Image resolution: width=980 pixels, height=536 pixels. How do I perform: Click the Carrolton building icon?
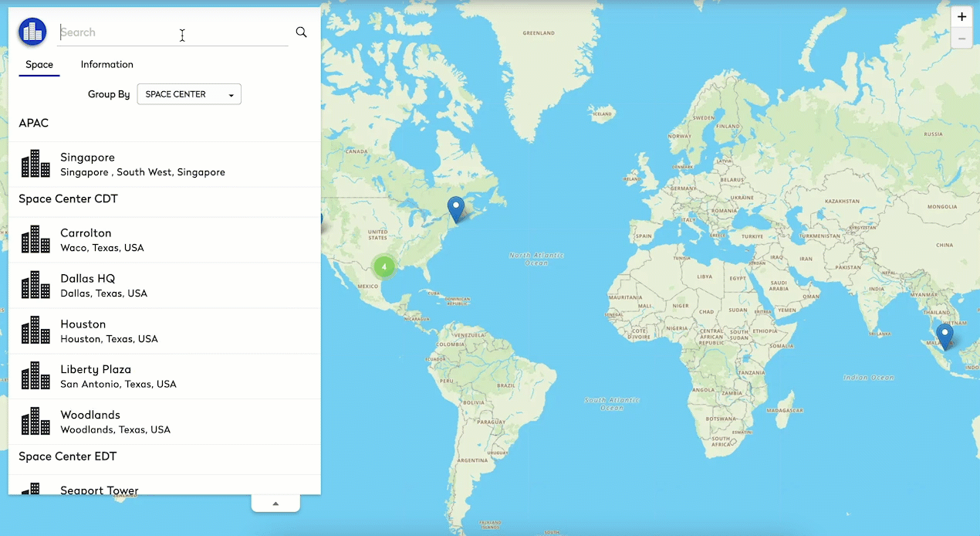[35, 239]
